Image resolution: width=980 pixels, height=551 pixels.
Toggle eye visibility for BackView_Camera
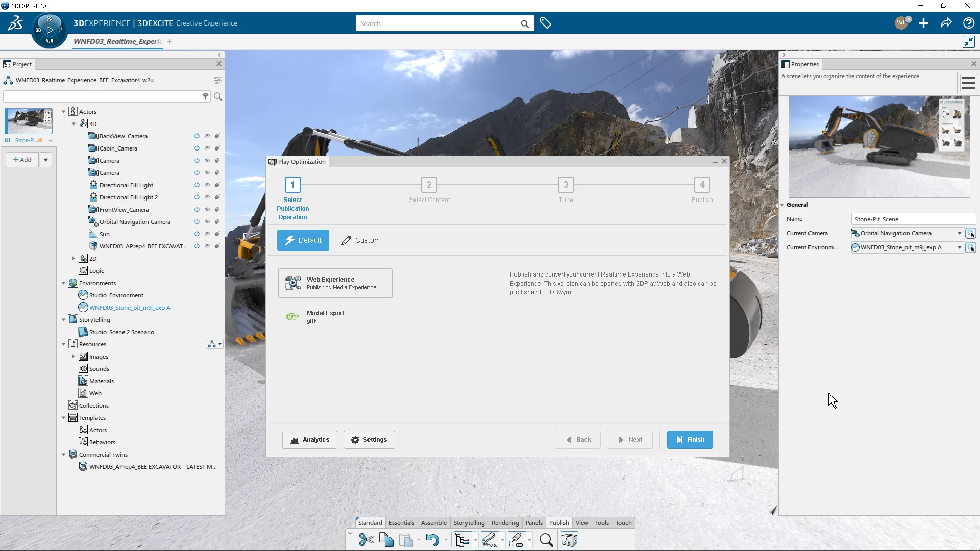207,136
